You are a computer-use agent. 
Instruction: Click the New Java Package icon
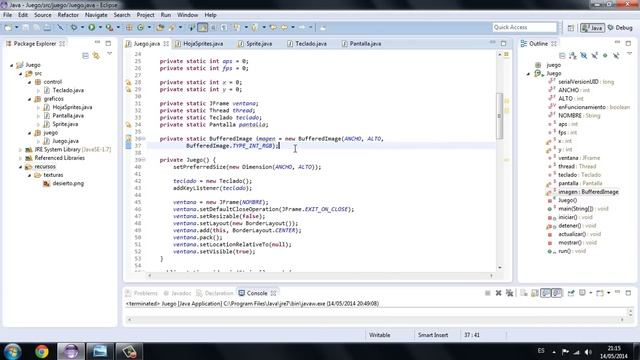[x=128, y=27]
